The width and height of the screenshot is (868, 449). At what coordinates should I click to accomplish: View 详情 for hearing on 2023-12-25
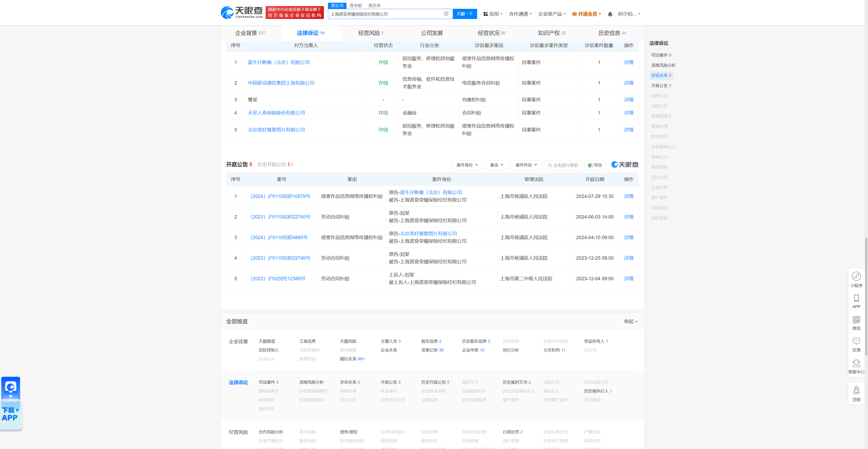[x=628, y=258]
